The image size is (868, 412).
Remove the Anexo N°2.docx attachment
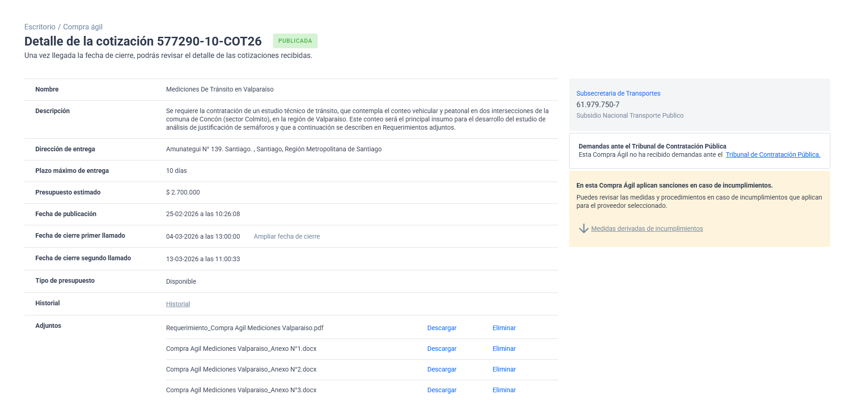(504, 369)
